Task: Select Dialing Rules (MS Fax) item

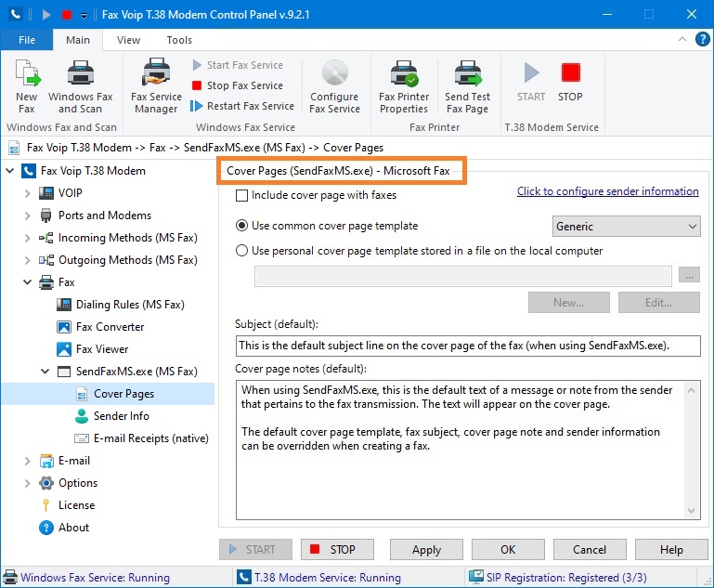Action: (x=130, y=305)
